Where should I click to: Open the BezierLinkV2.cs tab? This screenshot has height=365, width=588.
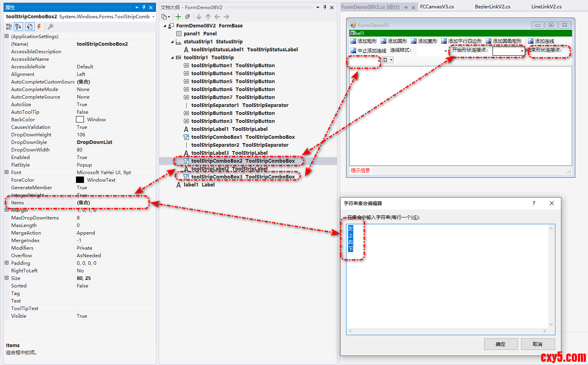(493, 7)
